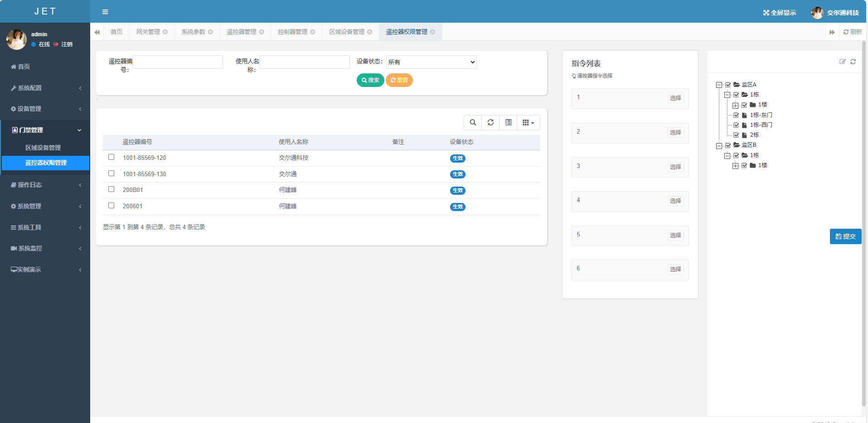868x423 pixels.
Task: Click the edit icon above tree
Action: [x=843, y=62]
